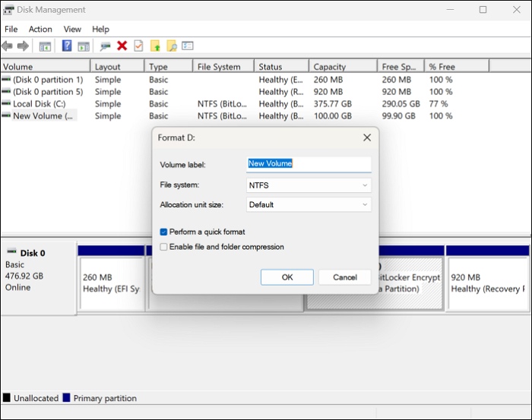Click the folder with green arrow icon
532x420 pixels.
(x=155, y=46)
